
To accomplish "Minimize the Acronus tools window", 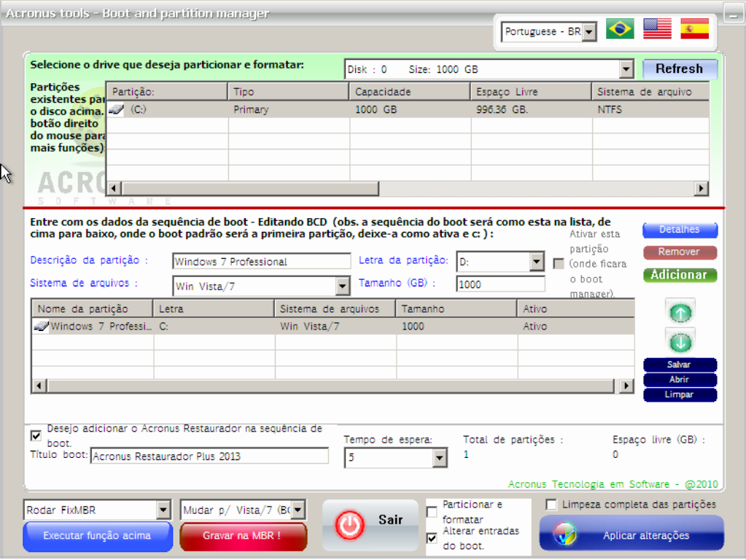I will tap(733, 13).
